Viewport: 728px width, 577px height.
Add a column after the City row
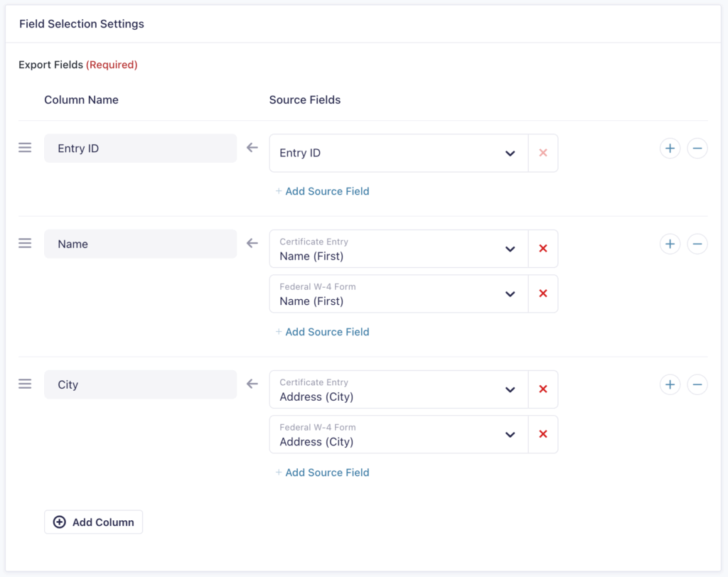[670, 384]
